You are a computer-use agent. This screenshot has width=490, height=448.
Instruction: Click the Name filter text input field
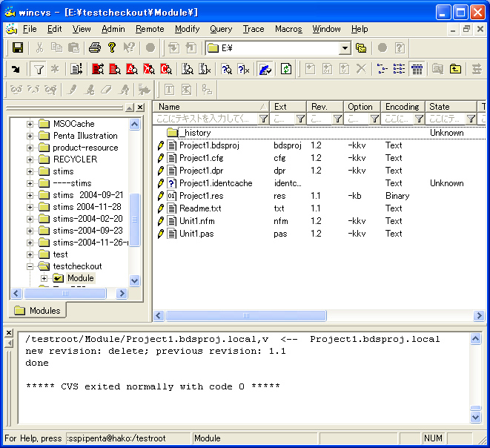pos(205,119)
